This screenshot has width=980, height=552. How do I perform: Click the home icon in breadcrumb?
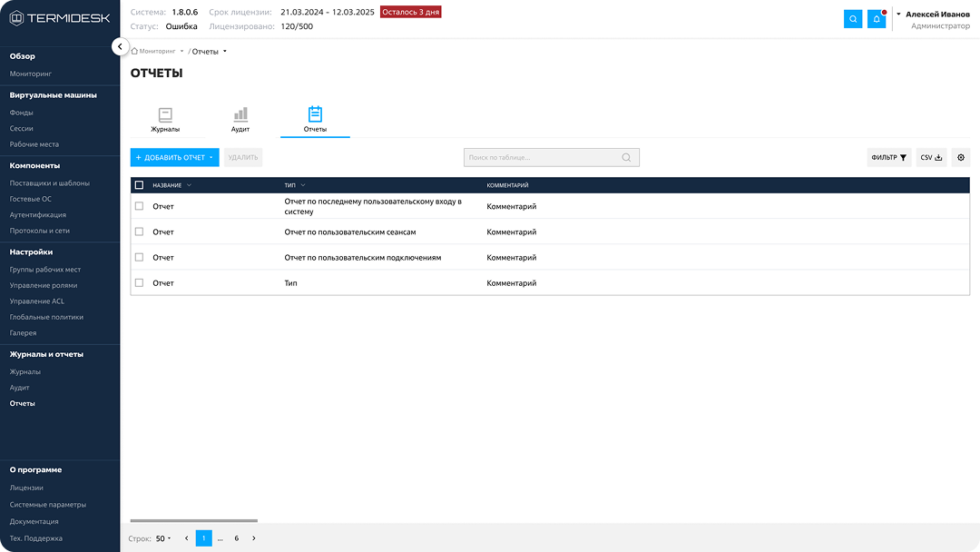[x=134, y=52]
